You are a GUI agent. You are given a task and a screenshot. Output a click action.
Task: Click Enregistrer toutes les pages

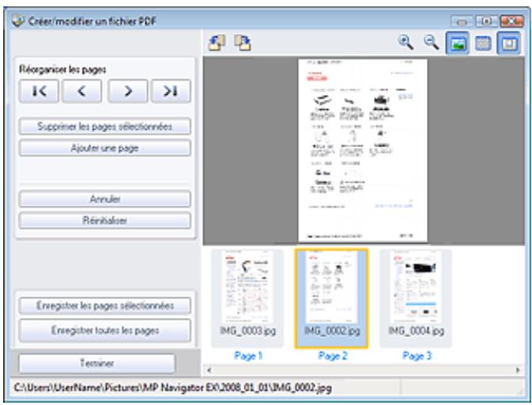pyautogui.click(x=105, y=331)
